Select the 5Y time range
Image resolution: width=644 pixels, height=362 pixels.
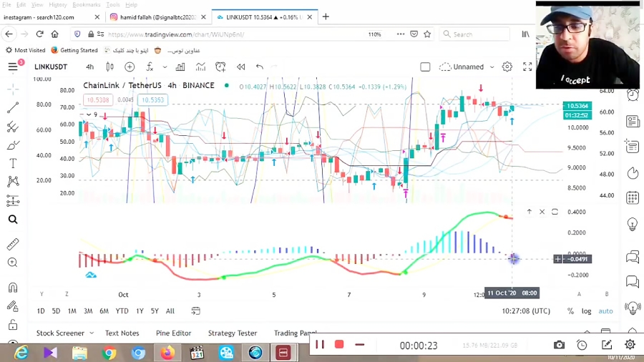[155, 311]
